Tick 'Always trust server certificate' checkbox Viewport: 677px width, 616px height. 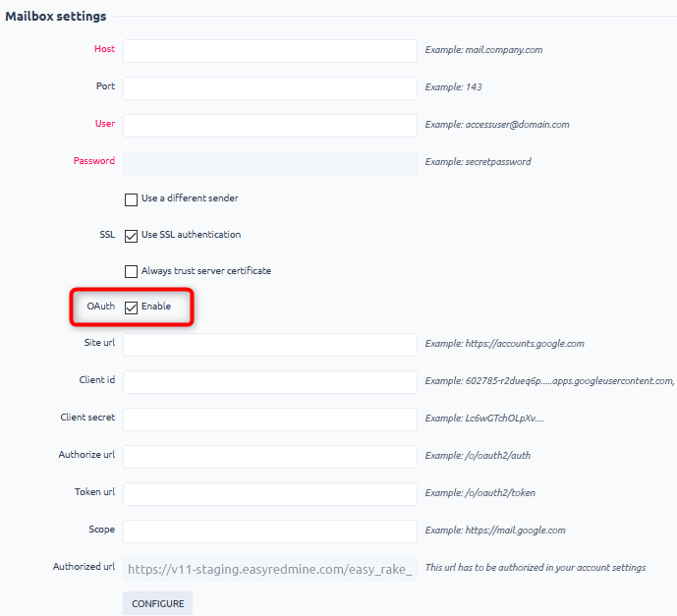pyautogui.click(x=131, y=272)
